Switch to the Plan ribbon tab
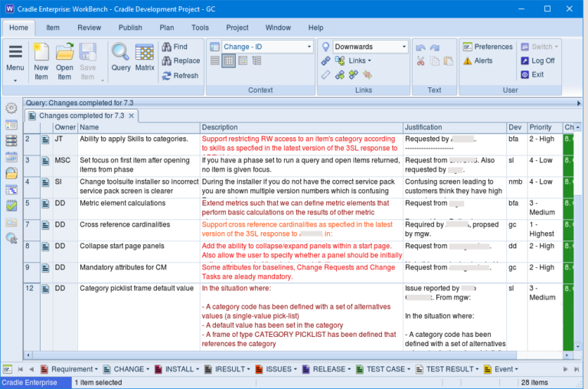This screenshot has height=389, width=588. [x=167, y=28]
